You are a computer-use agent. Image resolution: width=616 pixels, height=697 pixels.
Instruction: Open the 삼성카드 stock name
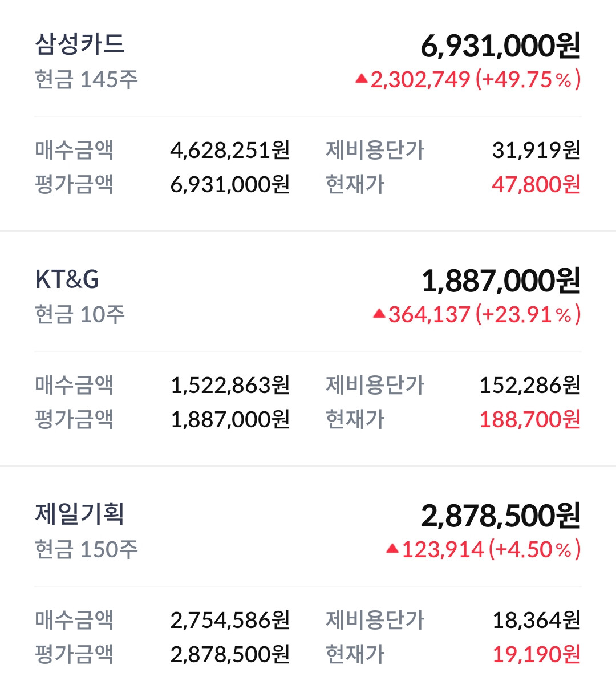80,44
